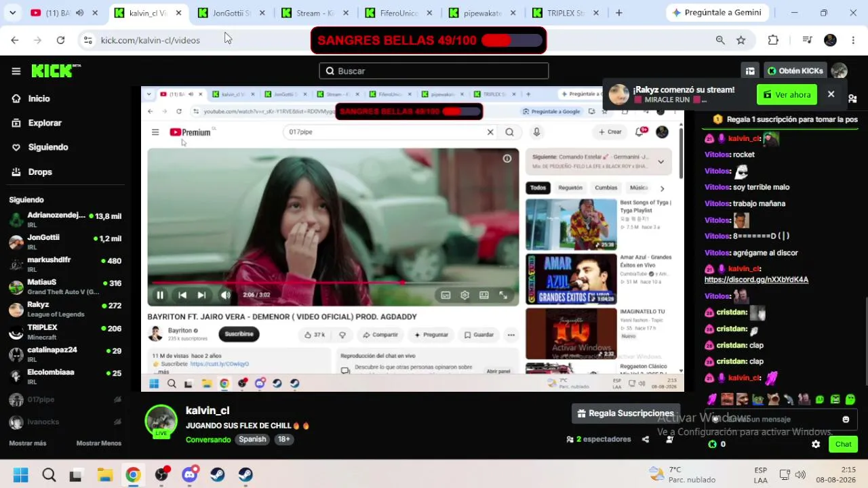
Task: Reload the kick.com page
Action: 60,40
